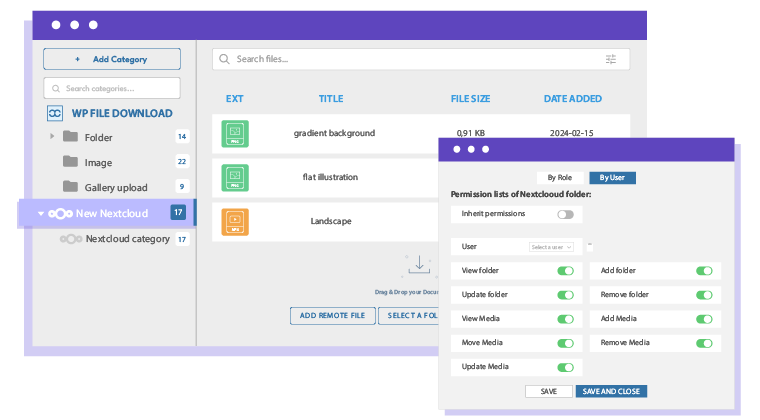Switch to the By Role tab
The width and height of the screenshot is (760, 420).
pos(559,178)
